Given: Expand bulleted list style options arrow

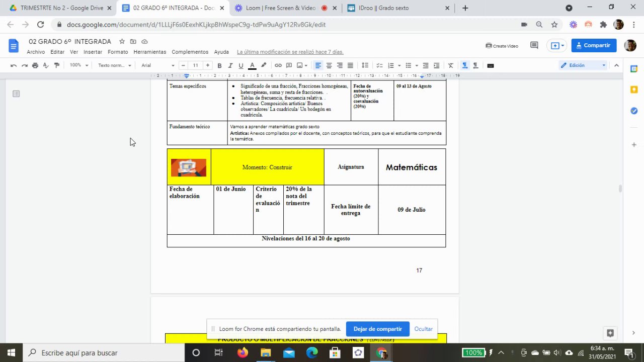Looking at the screenshot, I should click(x=417, y=65).
